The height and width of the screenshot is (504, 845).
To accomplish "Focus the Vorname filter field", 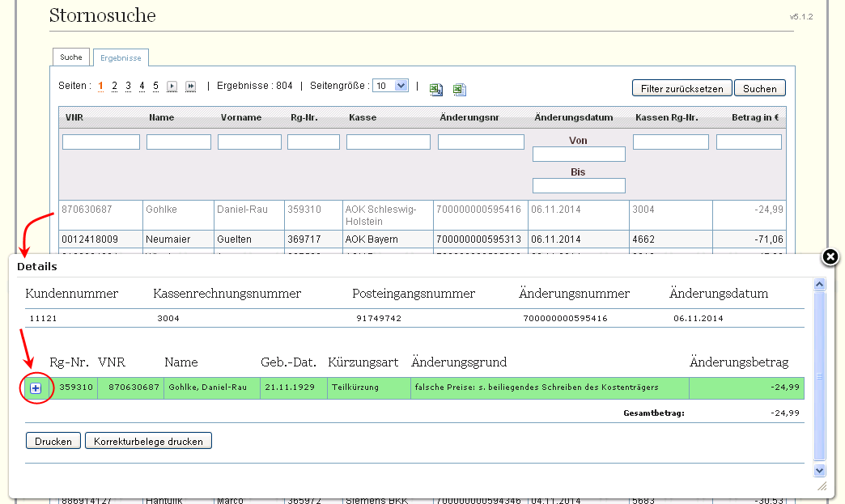I will [249, 142].
